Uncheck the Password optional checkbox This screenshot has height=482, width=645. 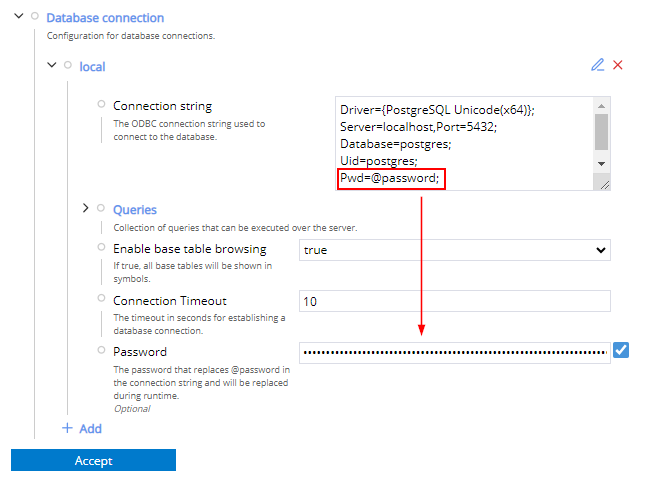click(621, 351)
